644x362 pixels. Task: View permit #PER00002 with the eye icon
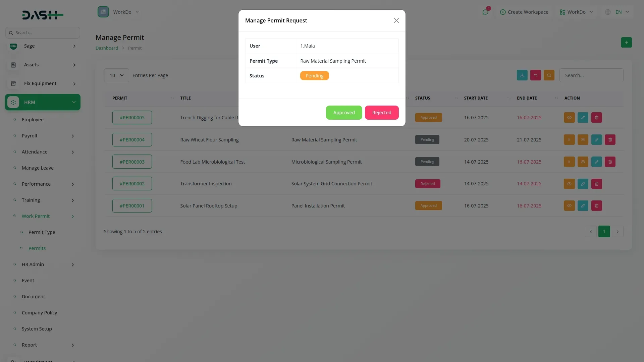(x=569, y=184)
